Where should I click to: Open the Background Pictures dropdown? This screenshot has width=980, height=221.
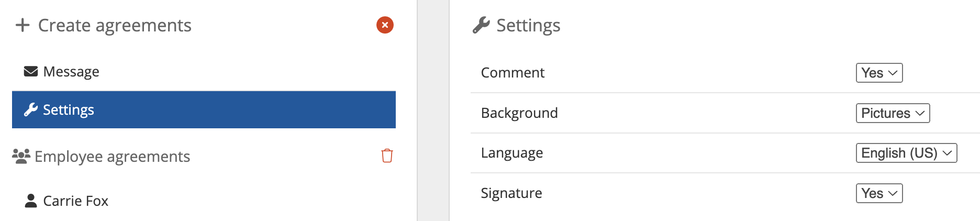click(893, 113)
